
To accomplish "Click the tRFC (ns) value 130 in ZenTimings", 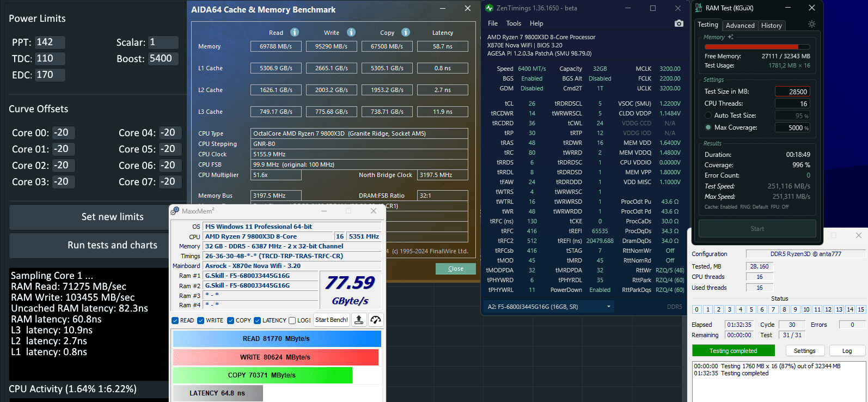I will 532,221.
